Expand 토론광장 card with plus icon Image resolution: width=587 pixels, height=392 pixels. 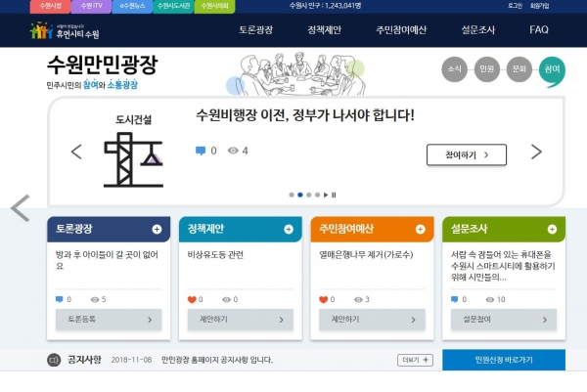click(x=157, y=229)
